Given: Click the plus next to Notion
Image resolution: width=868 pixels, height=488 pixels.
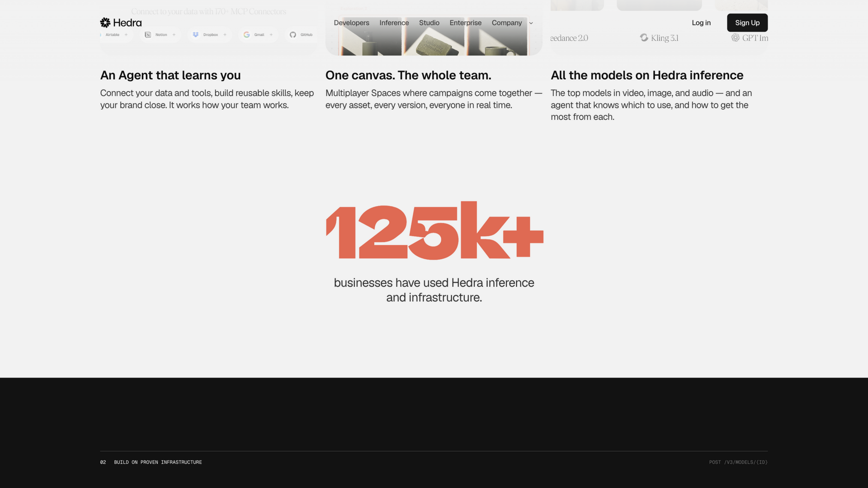Looking at the screenshot, I should pyautogui.click(x=174, y=35).
